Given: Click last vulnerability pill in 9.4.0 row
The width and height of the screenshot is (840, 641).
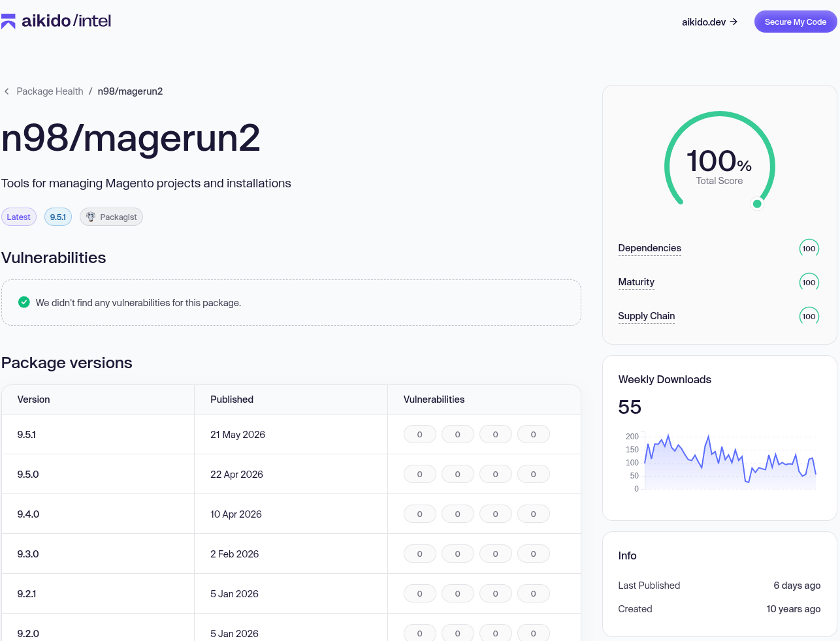Looking at the screenshot, I should (x=533, y=514).
